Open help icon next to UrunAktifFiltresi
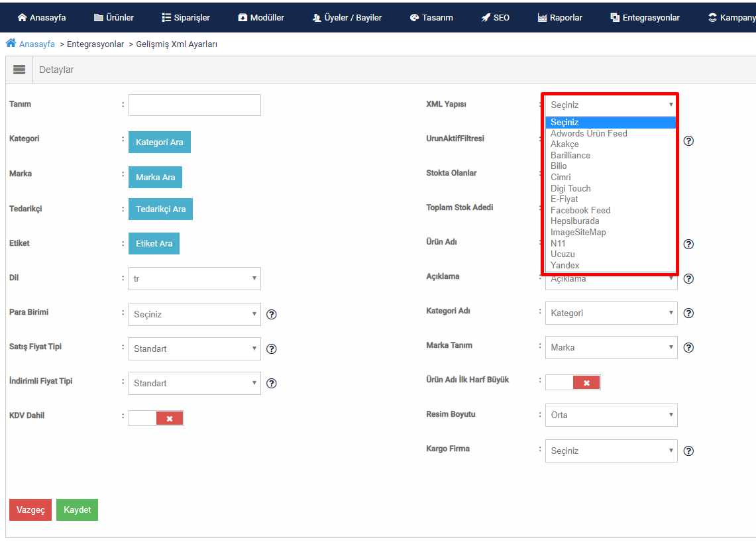This screenshot has height=542, width=756. [688, 141]
